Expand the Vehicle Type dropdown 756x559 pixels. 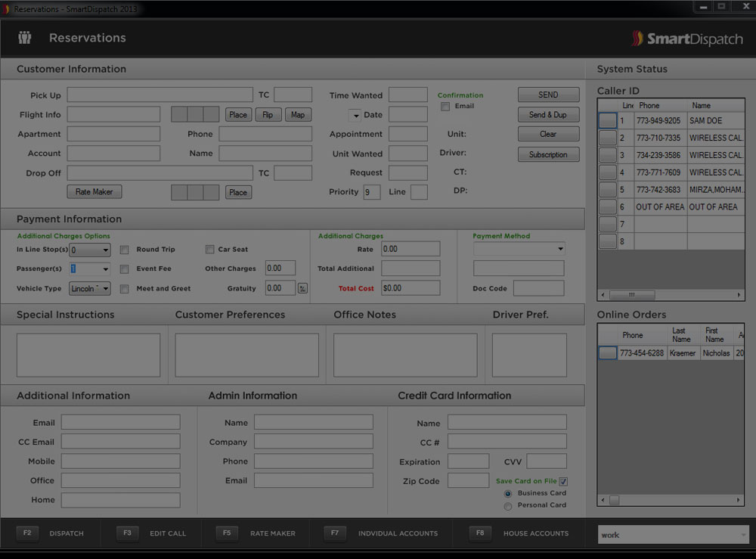[x=105, y=288]
